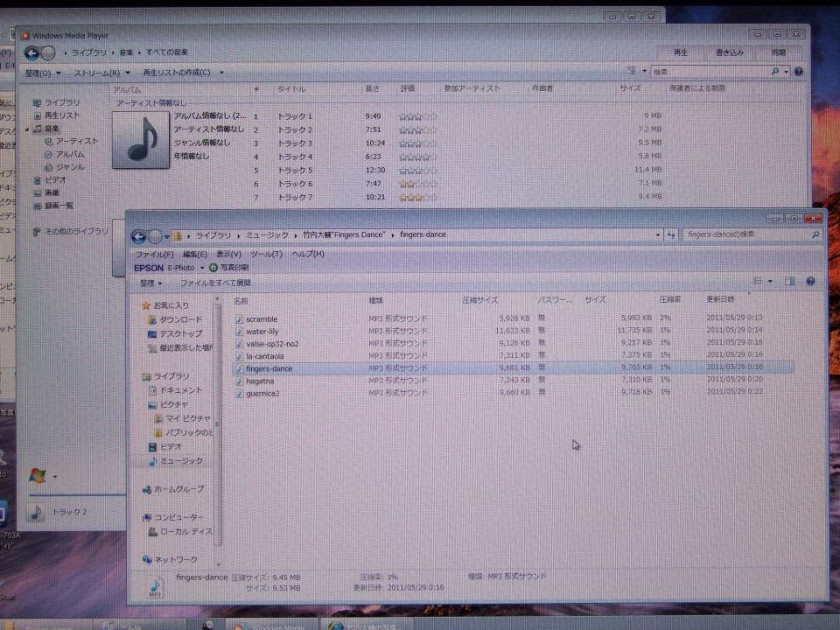Click the Windows logo icon in Media Player
840x630 pixels.
pos(38,475)
